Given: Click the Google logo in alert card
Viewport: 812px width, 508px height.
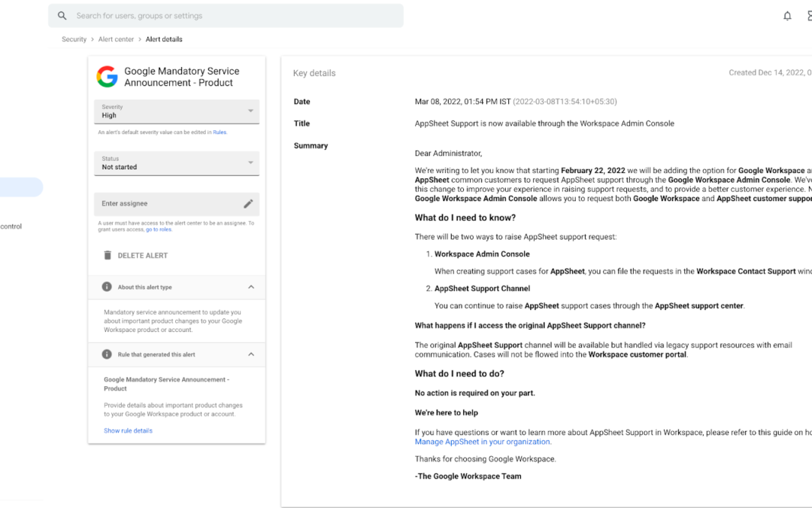Looking at the screenshot, I should point(108,77).
